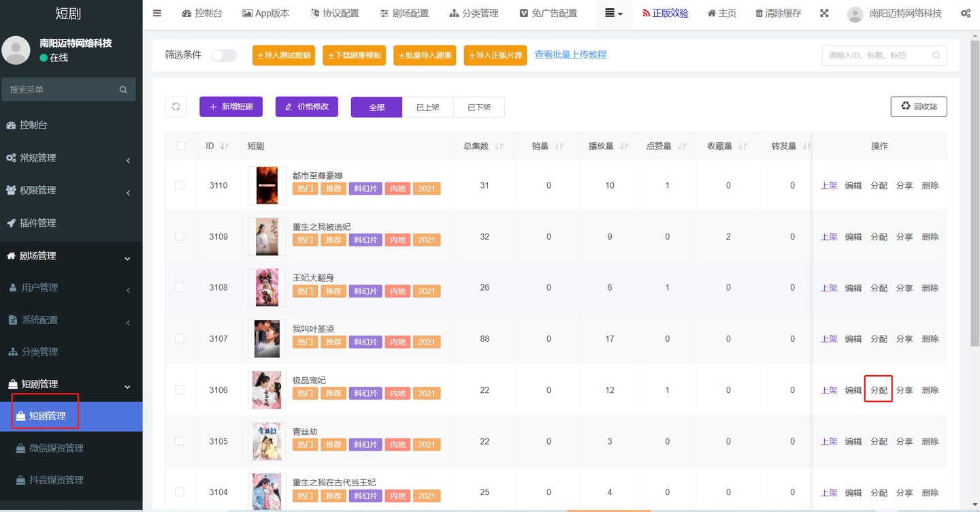Click the hamburger menu toggle icon

click(157, 13)
